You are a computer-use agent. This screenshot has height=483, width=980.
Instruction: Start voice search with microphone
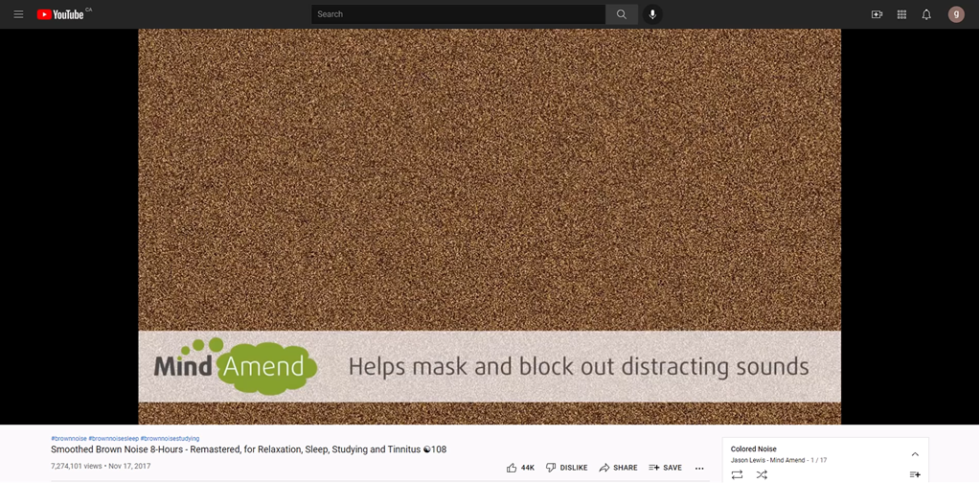click(652, 14)
